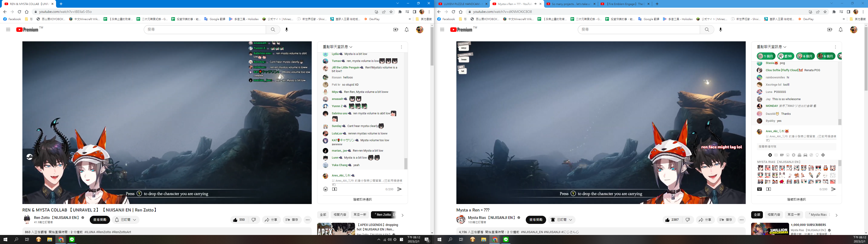Click the search field in left YouTube window
Screen dimensions: 868x244
(x=205, y=30)
